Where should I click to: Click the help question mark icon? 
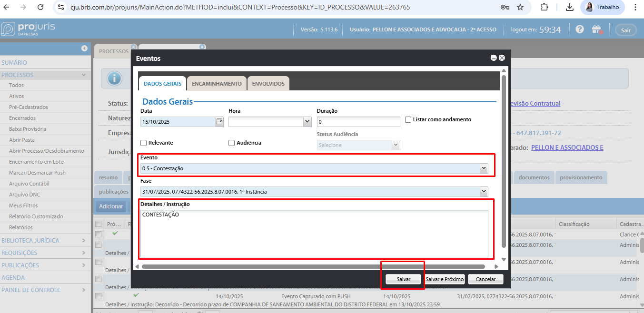tap(579, 29)
